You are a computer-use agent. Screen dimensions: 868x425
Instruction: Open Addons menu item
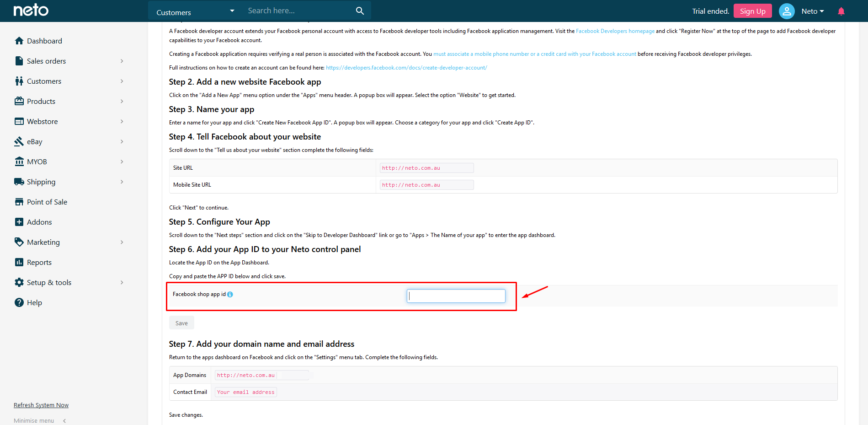tap(39, 222)
